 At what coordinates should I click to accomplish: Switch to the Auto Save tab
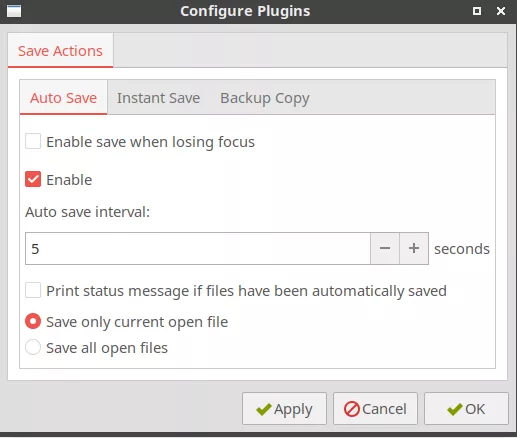click(63, 98)
